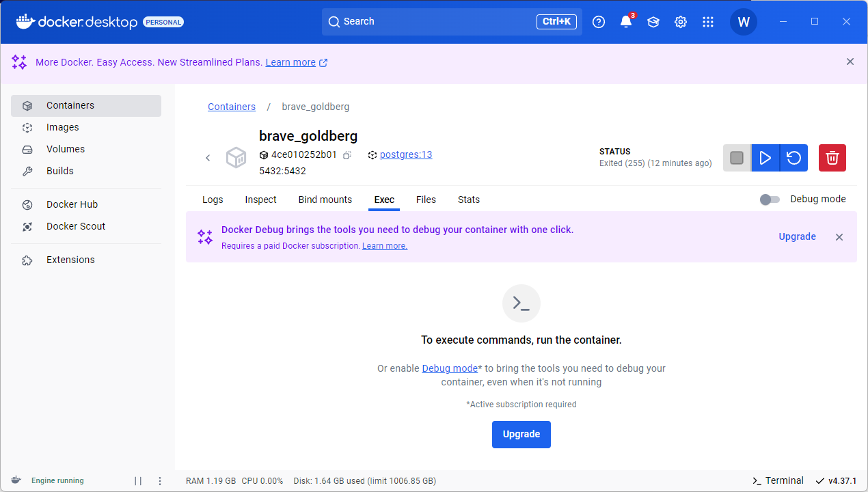Click the container cube icon beside brave_goldberg
The height and width of the screenshot is (492, 868).
point(236,158)
